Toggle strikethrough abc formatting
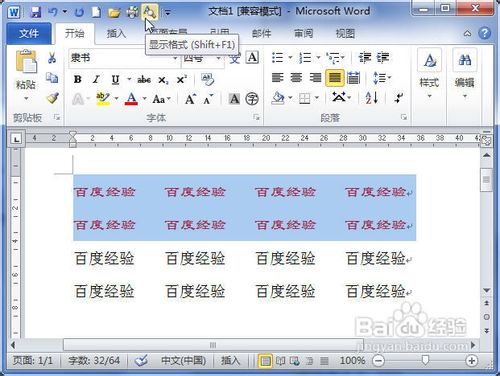Image resolution: width=500 pixels, height=376 pixels. pyautogui.click(x=144, y=79)
